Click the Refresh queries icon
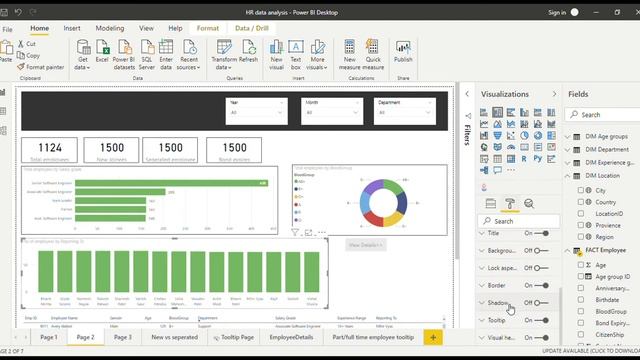Screen dimensions: 640x360 pos(248,51)
